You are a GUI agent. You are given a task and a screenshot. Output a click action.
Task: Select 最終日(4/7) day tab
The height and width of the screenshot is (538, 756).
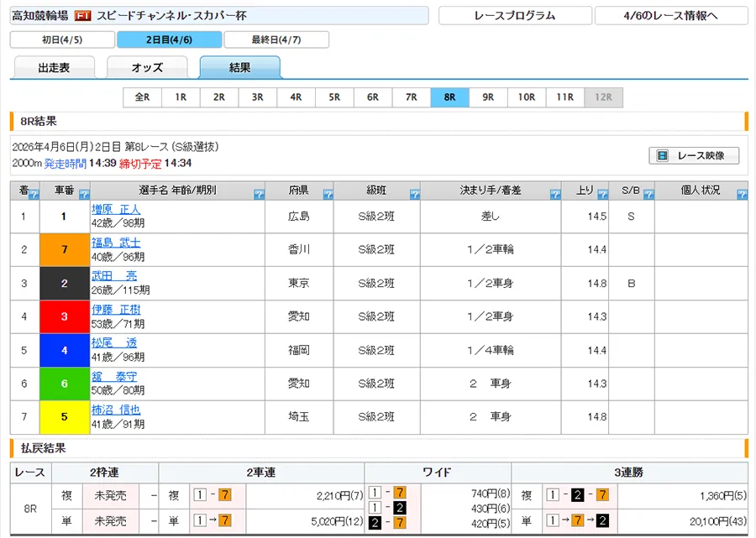click(276, 39)
